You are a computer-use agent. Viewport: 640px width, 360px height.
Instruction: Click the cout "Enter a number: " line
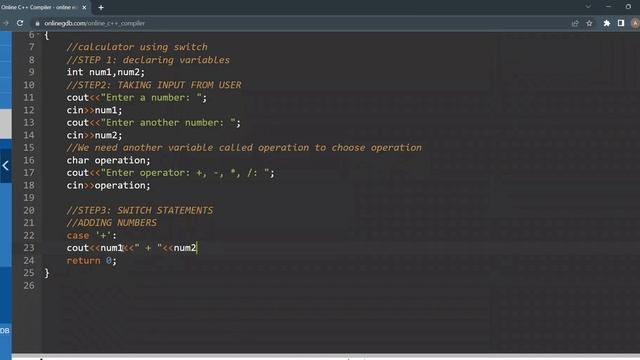[137, 98]
